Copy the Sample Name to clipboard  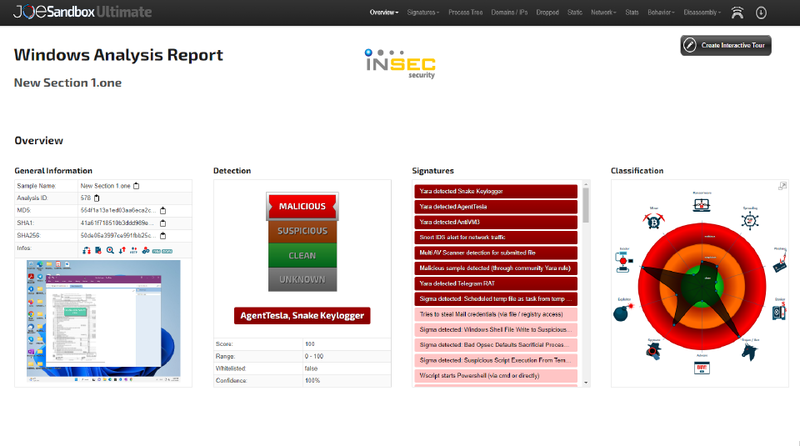[x=137, y=186]
